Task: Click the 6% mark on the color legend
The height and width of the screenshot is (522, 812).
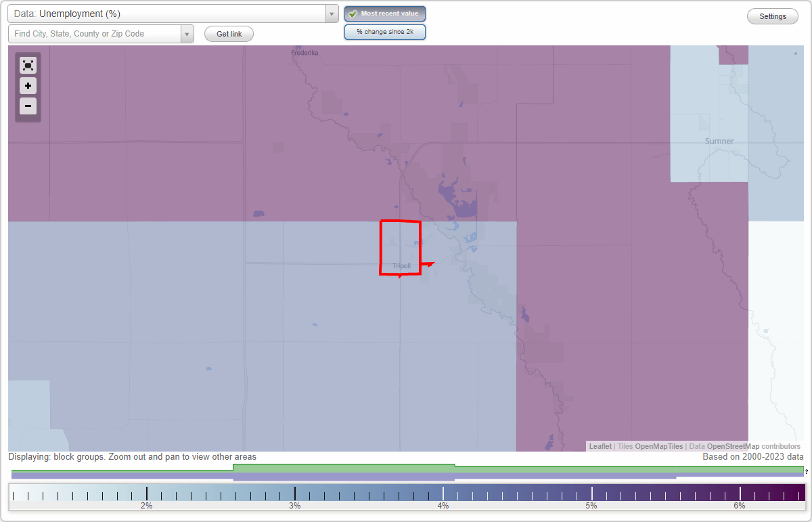Action: 740,494
